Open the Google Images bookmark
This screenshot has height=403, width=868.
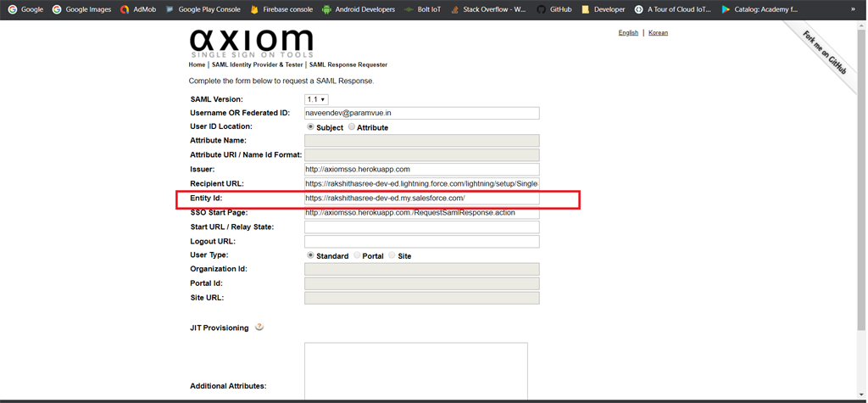pyautogui.click(x=81, y=9)
